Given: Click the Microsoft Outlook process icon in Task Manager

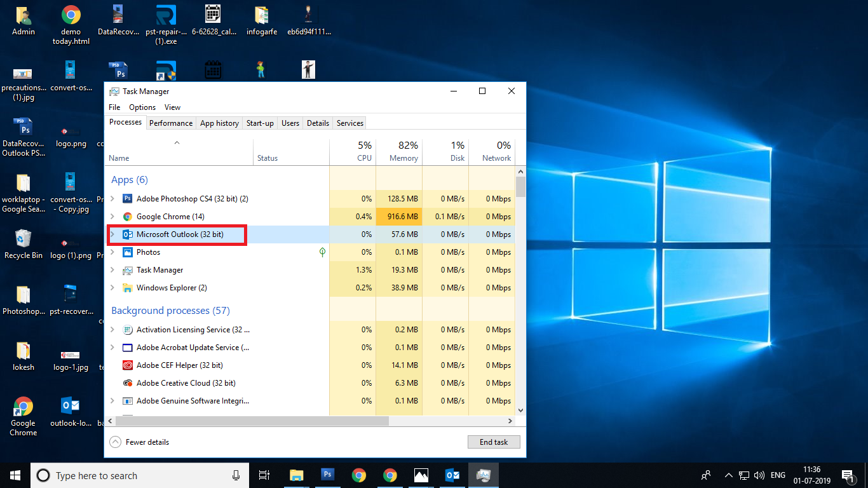Looking at the screenshot, I should click(x=127, y=234).
